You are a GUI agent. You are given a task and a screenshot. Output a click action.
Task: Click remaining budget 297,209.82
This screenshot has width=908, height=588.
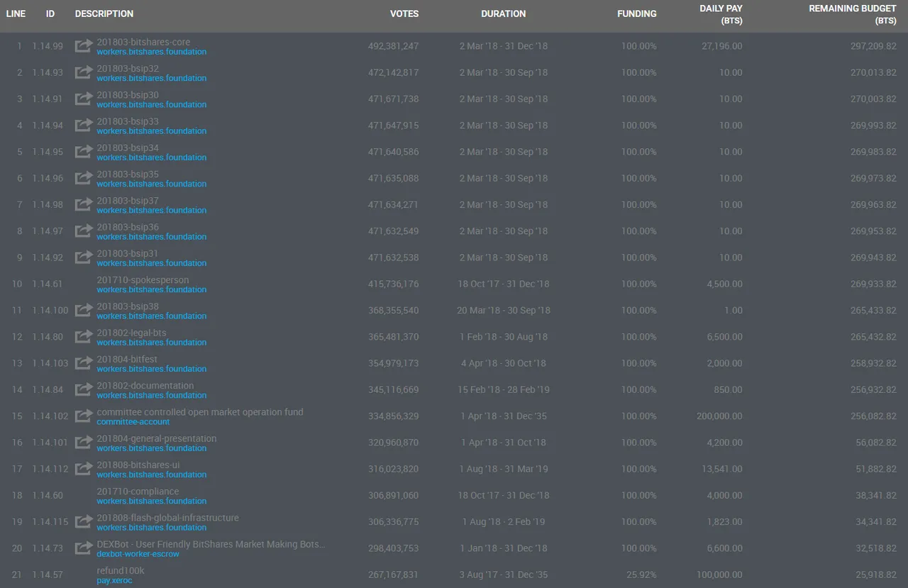coord(873,46)
